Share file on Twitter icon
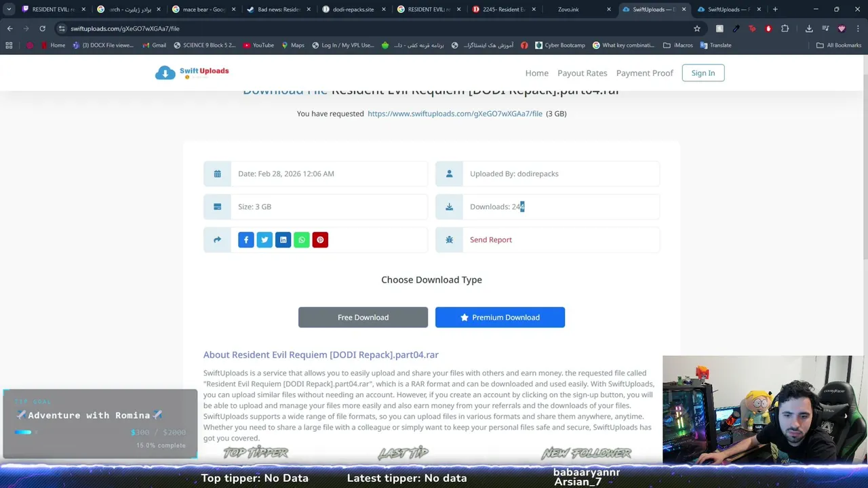This screenshot has height=488, width=868. tap(264, 240)
